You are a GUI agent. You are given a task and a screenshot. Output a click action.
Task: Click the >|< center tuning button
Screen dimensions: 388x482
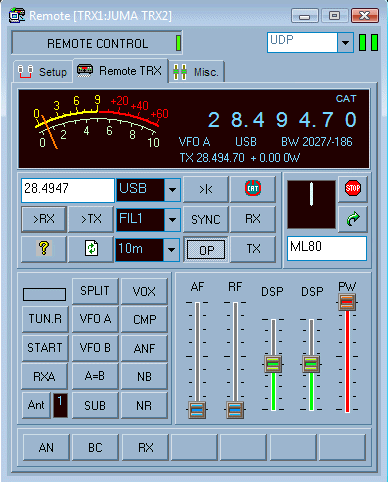point(206,189)
